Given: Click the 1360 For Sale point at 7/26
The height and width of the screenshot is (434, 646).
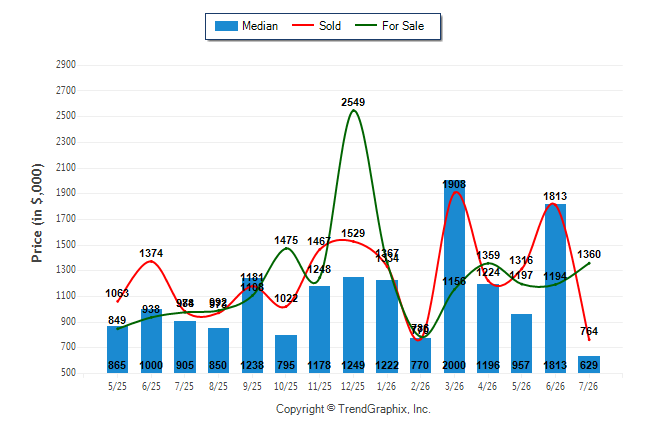Looking at the screenshot, I should click(589, 263).
